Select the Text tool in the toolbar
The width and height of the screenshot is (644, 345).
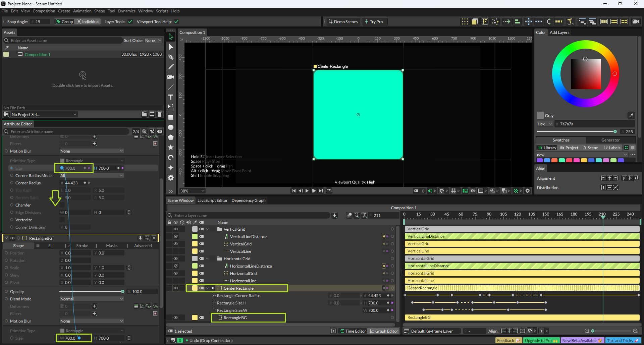pyautogui.click(x=171, y=97)
